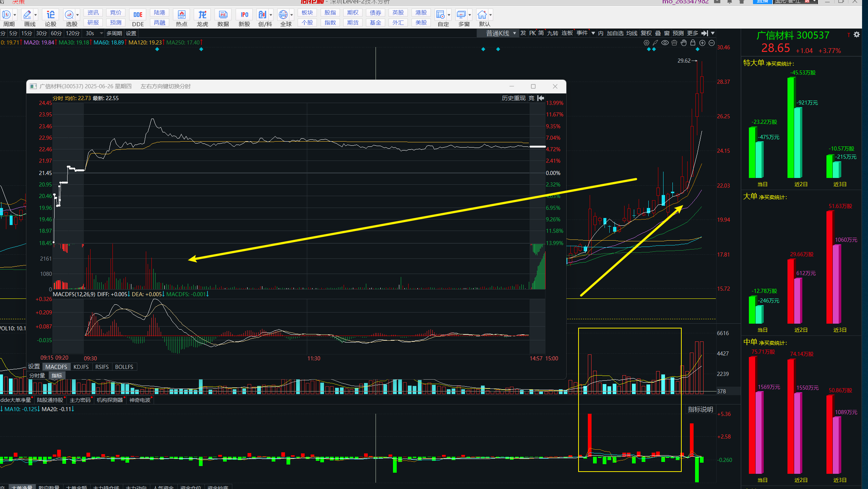Toggle 复权 price adjustment option
Image resolution: width=868 pixels, height=489 pixels.
[x=646, y=33]
